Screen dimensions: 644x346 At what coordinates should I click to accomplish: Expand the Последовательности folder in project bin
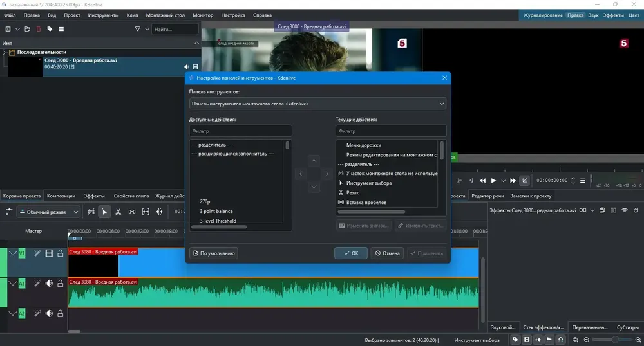4,53
